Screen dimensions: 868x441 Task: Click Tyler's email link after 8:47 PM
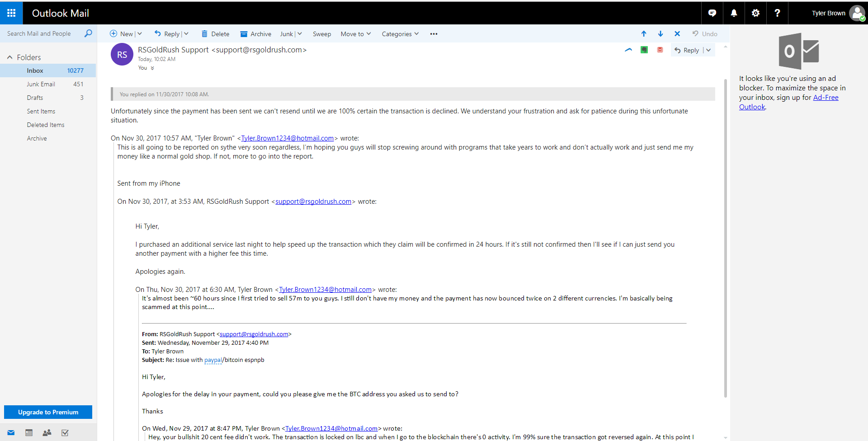(331, 428)
